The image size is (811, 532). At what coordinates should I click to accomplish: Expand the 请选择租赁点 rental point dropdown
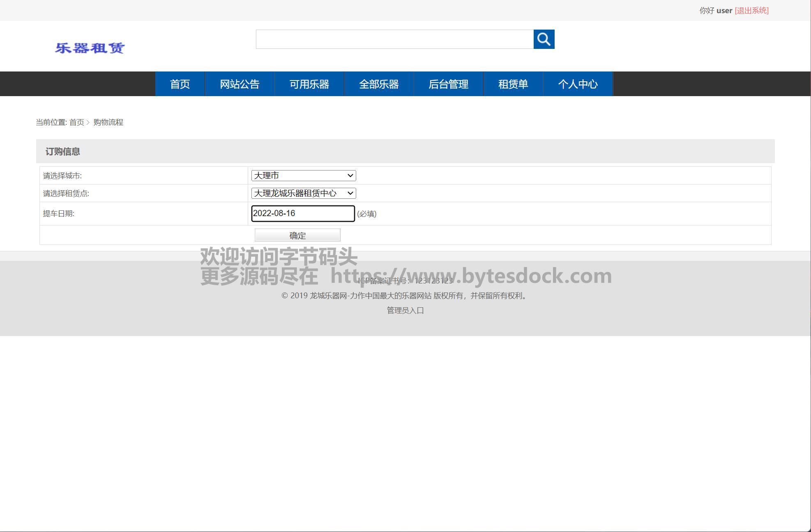(303, 193)
